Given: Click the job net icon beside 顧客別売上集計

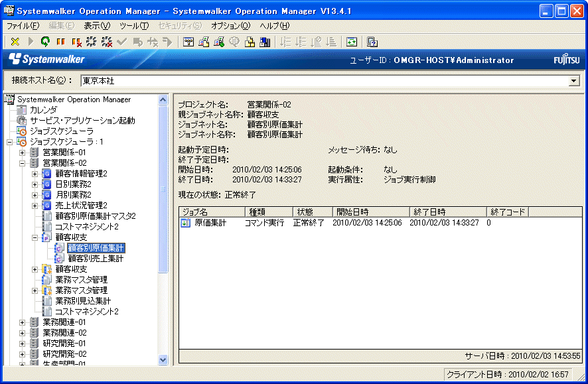Looking at the screenshot, I should 59,259.
